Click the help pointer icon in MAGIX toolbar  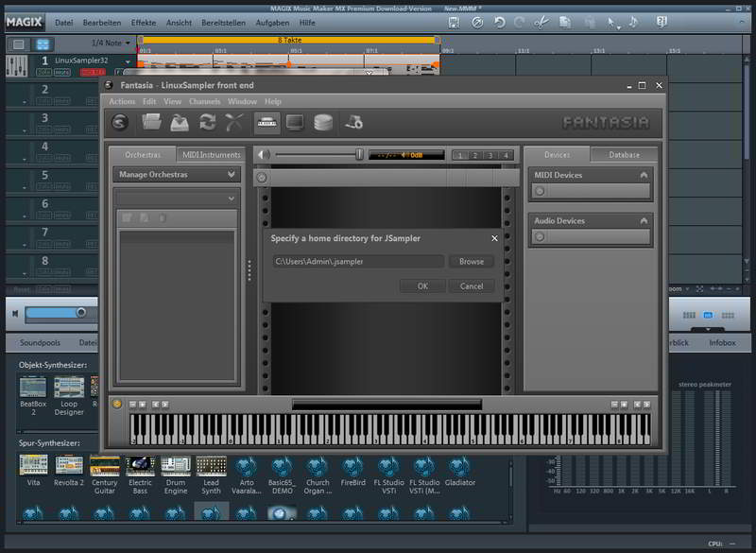coord(662,22)
